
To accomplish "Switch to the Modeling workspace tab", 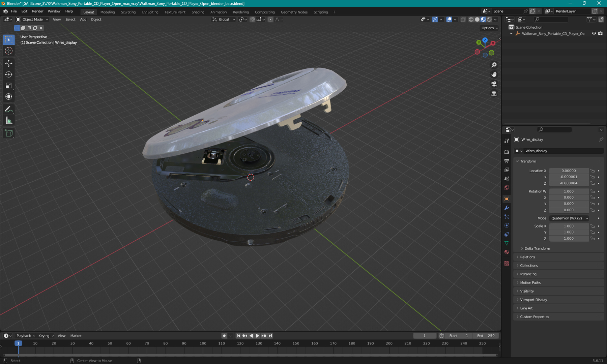I will (x=108, y=12).
